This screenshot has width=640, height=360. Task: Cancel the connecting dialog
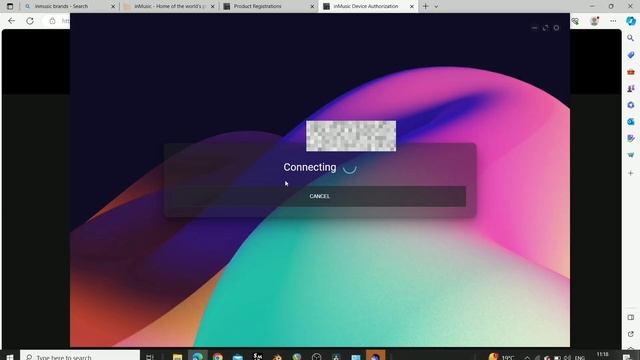pos(319,196)
